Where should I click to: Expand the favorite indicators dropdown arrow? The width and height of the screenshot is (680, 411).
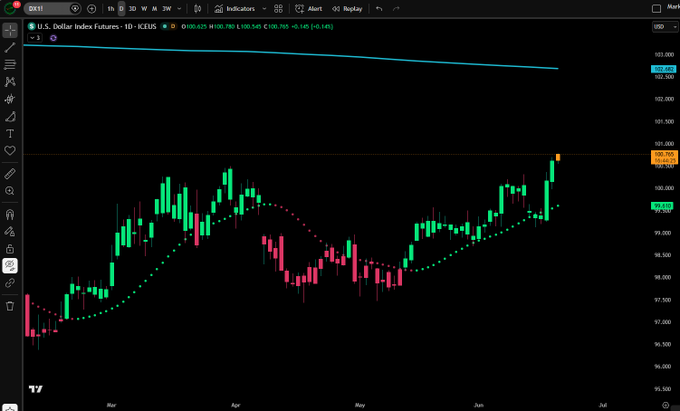coord(264,9)
